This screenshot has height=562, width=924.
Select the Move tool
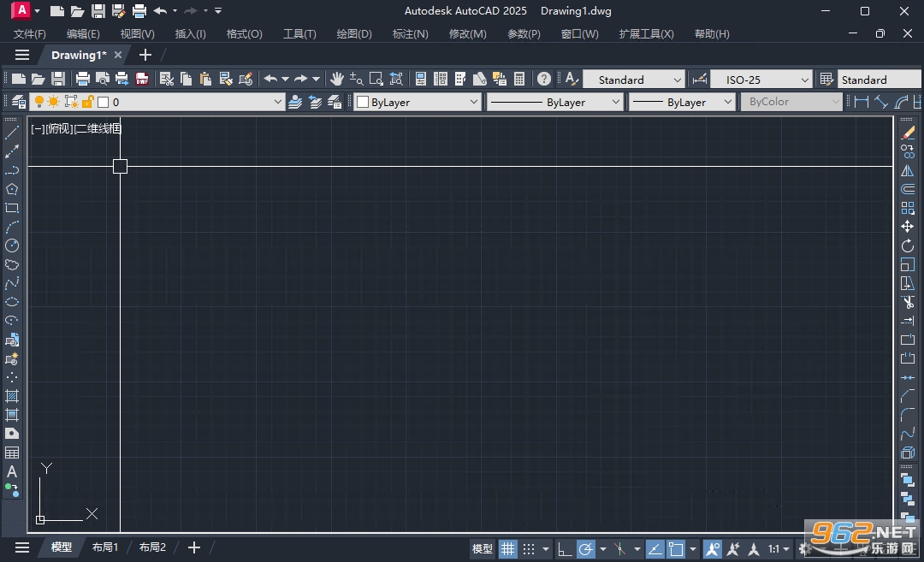click(x=908, y=227)
